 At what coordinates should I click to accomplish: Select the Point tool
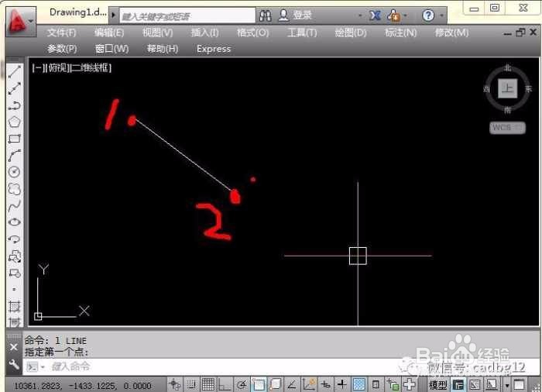pyautogui.click(x=14, y=289)
